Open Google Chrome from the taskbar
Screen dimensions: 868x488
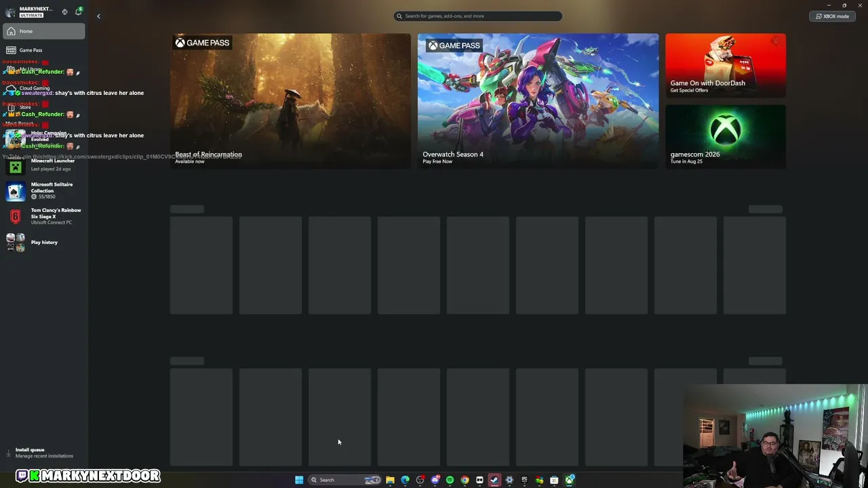[x=465, y=480]
